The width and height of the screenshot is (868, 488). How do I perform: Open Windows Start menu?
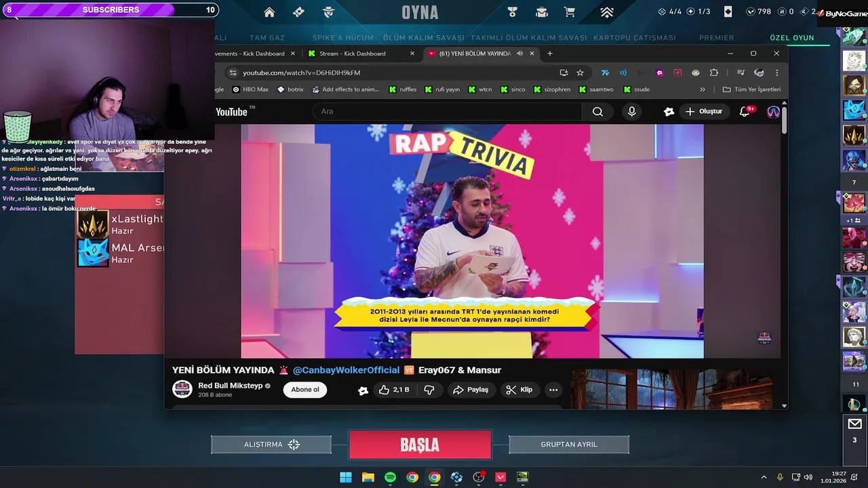[346, 477]
